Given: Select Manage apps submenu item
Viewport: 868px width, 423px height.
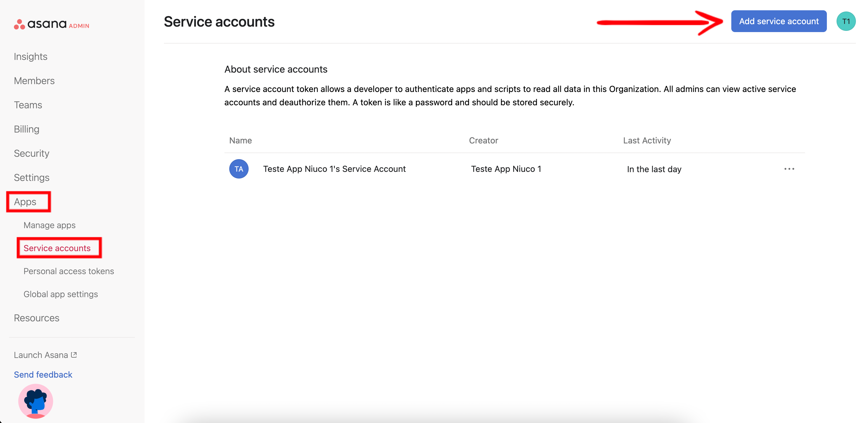Looking at the screenshot, I should (x=50, y=225).
